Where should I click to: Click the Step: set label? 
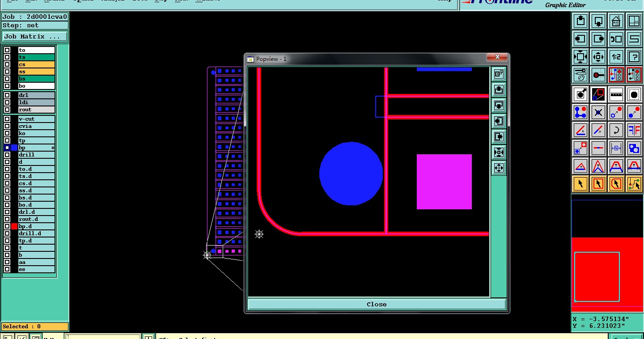pos(35,25)
